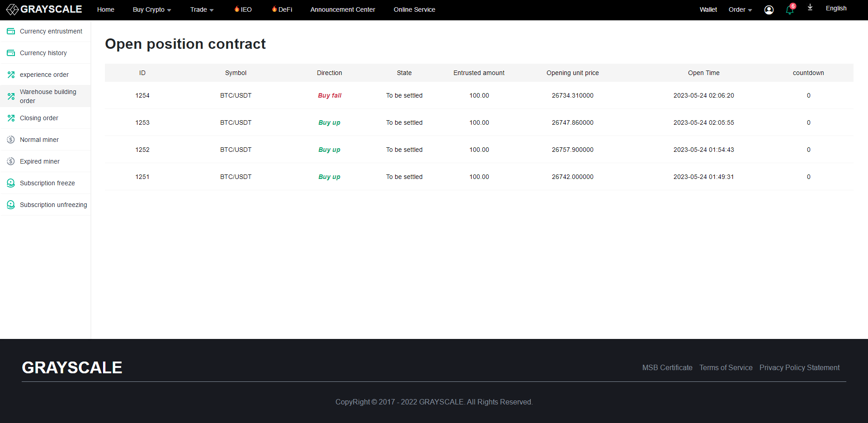Go to Announcement Center menu item
868x423 pixels.
click(343, 9)
